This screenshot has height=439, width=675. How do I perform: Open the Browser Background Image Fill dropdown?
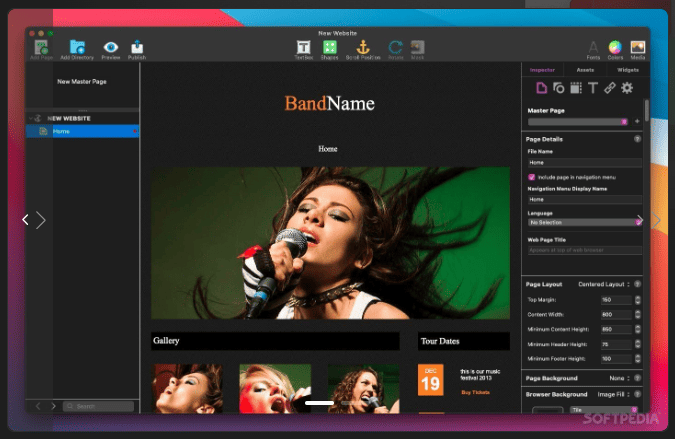coord(613,394)
